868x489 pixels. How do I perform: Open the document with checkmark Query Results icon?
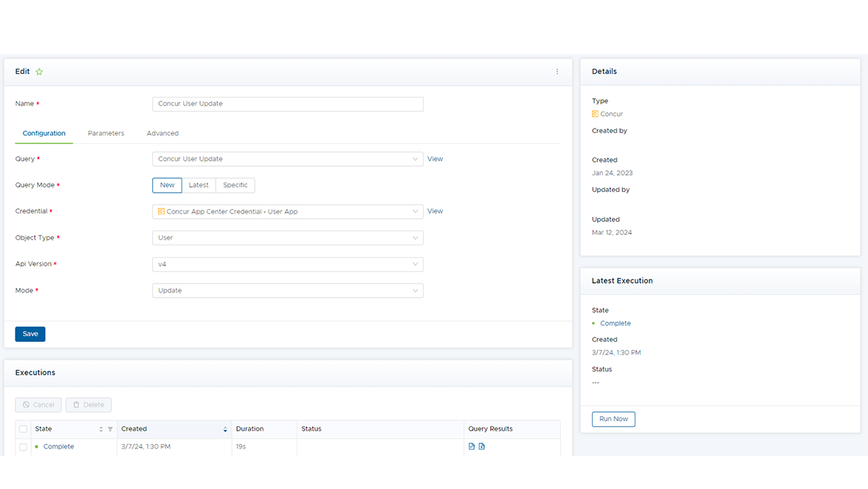[471, 446]
